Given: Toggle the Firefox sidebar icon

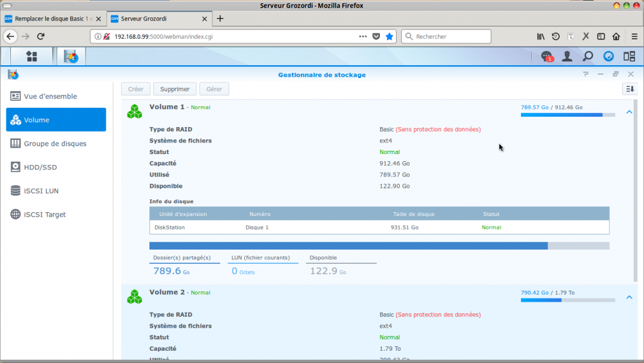Looking at the screenshot, I should [x=601, y=36].
